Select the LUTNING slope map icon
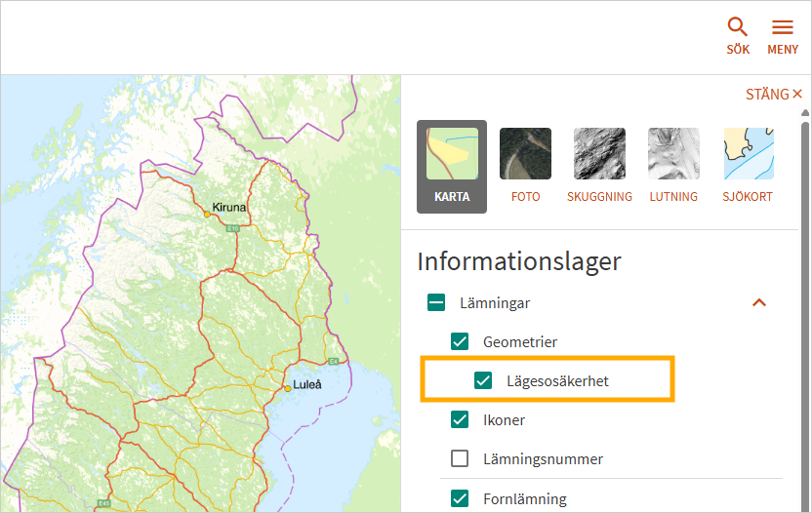812x513 pixels. 673,154
